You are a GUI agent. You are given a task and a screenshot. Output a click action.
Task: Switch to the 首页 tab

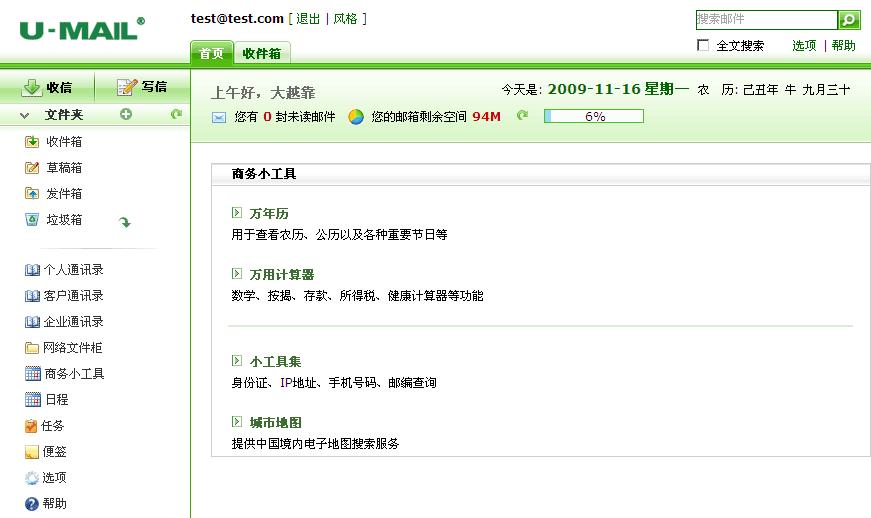click(x=212, y=54)
